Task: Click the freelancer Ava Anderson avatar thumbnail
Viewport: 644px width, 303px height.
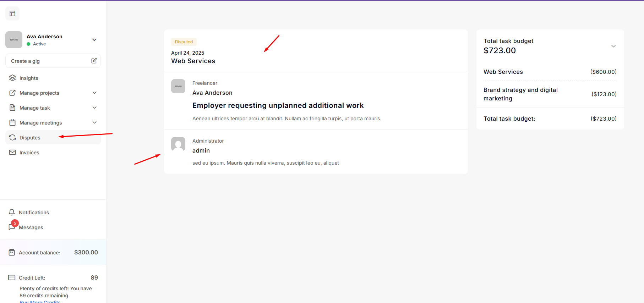Action: point(178,86)
